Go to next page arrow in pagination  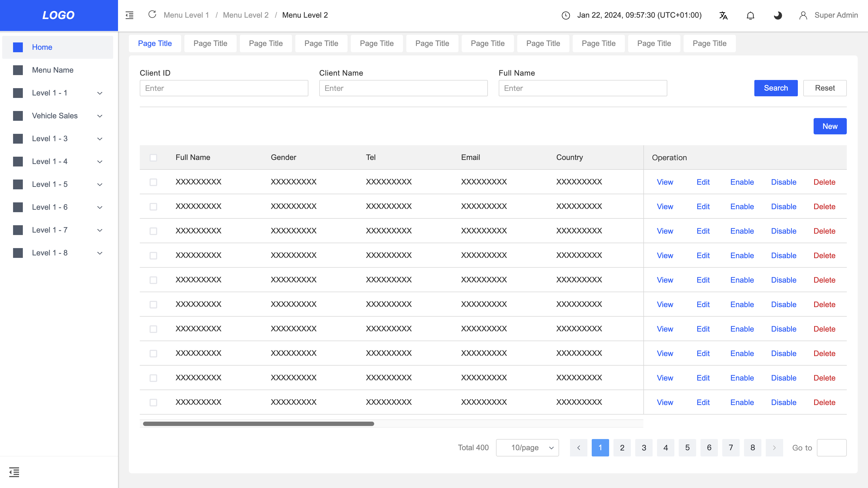pos(774,447)
